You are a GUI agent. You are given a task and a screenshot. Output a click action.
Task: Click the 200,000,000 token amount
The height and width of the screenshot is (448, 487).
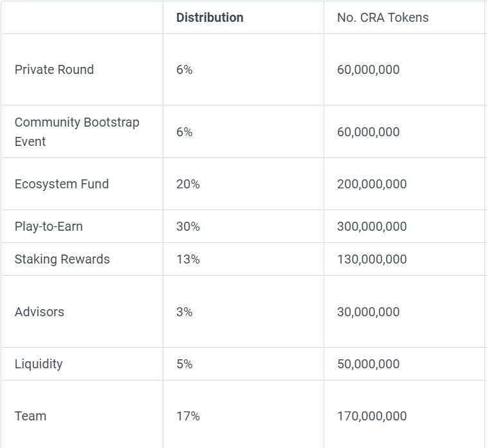372,184
